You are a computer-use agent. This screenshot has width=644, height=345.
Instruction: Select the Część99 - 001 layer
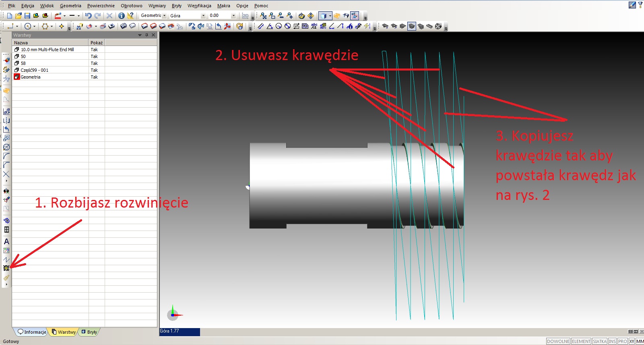85,70
